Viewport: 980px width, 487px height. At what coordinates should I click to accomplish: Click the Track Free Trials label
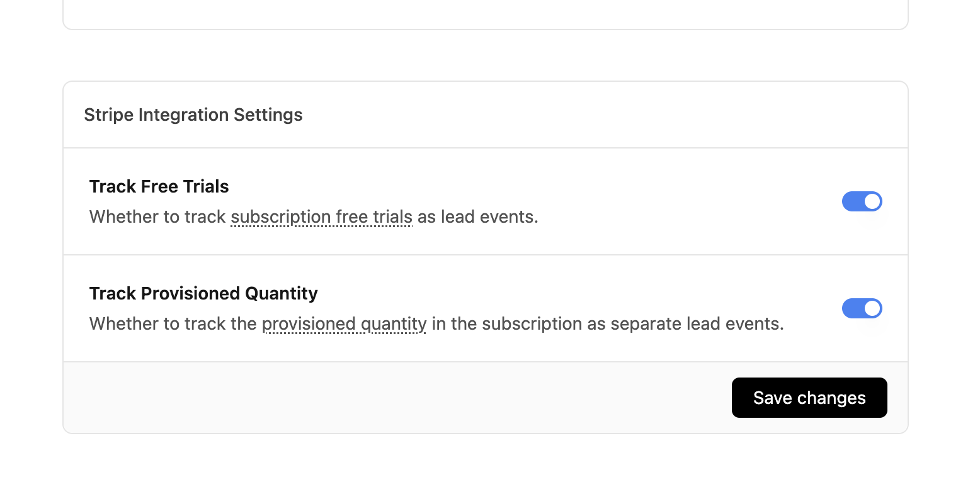pos(159,186)
